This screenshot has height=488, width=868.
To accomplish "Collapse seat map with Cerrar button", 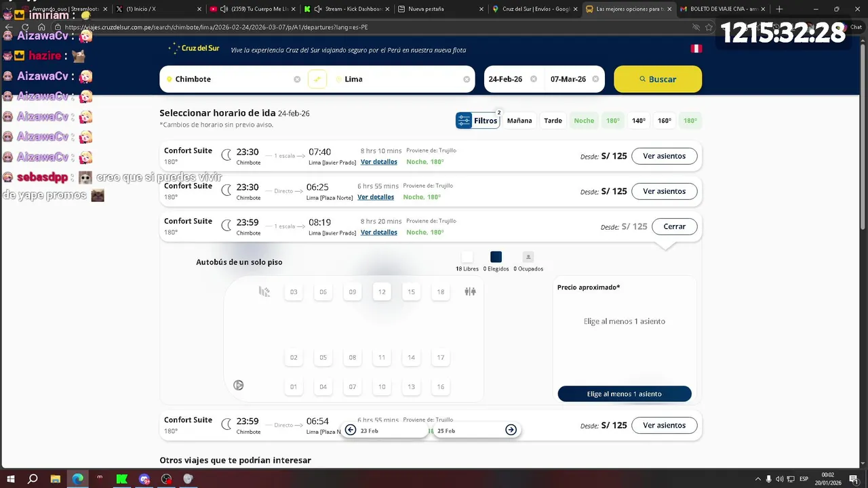I will pyautogui.click(x=675, y=226).
